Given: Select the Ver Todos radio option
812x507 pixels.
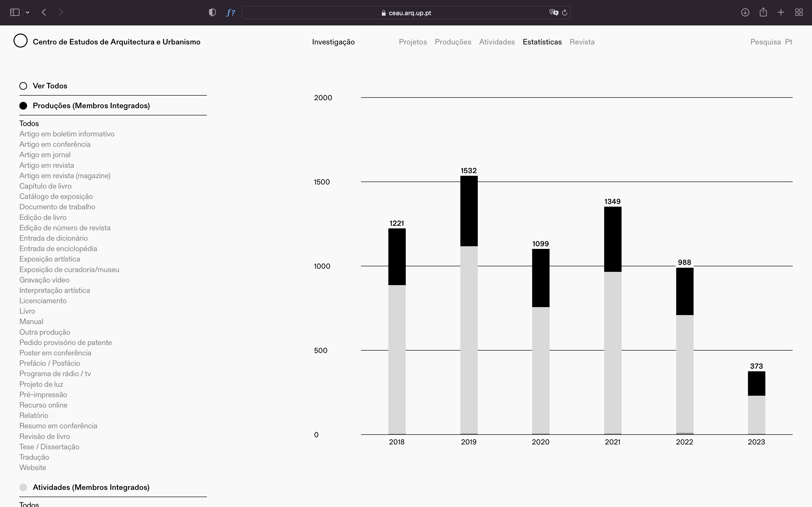Looking at the screenshot, I should (23, 86).
